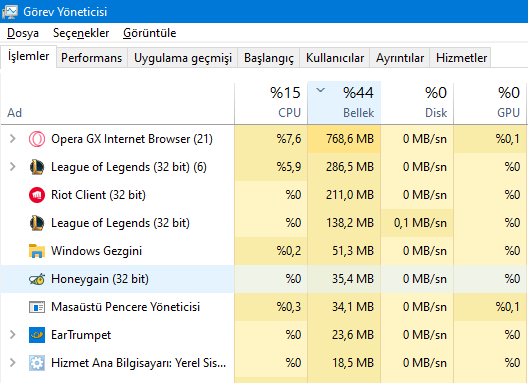Click the EarTrumpet icon
Image resolution: width=528 pixels, height=383 pixels.
(37, 335)
